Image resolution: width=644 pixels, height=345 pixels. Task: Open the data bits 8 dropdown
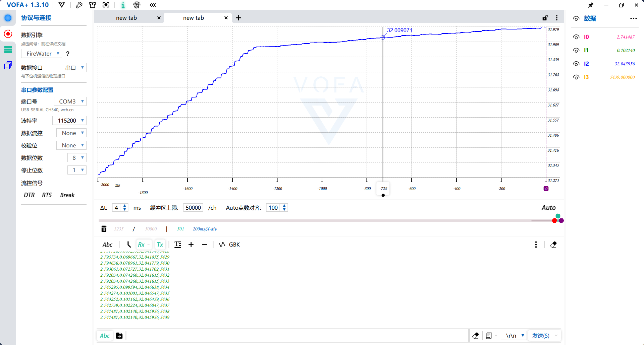coord(77,158)
